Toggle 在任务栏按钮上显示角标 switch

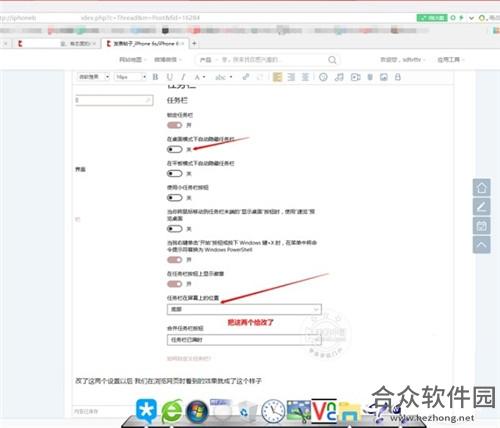pos(174,284)
